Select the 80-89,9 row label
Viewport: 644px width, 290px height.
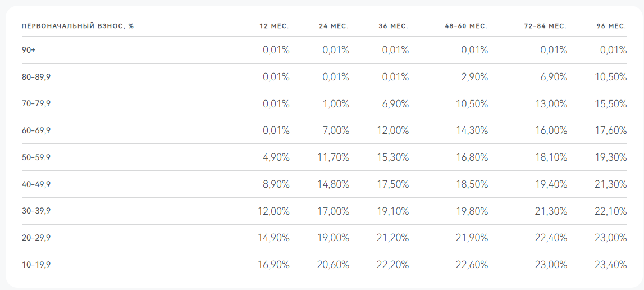[x=36, y=76]
